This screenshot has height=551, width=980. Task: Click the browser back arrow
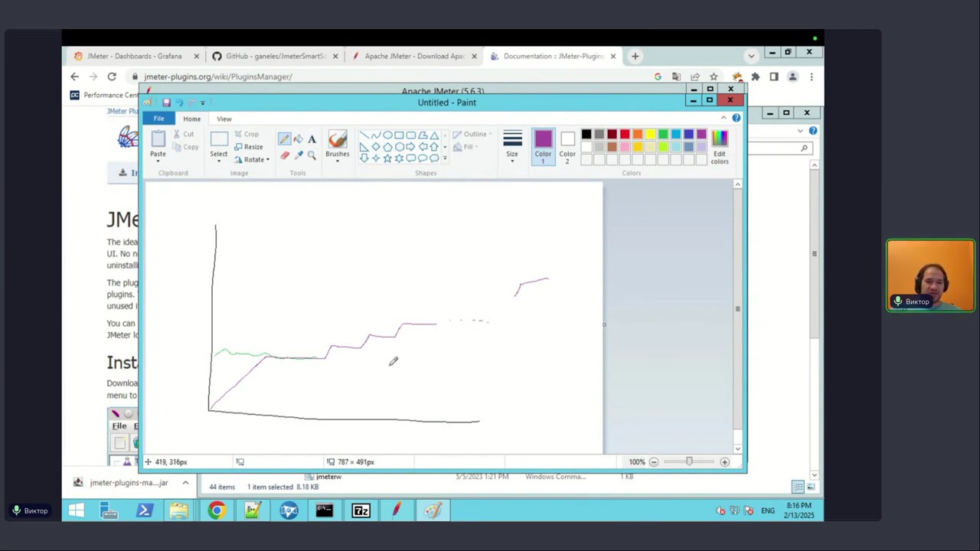pyautogui.click(x=74, y=77)
